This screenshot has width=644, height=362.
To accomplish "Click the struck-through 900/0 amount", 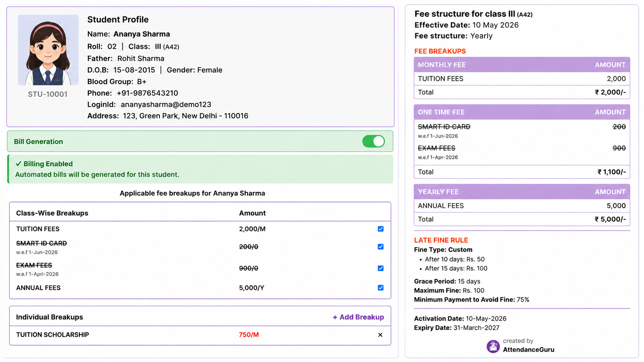I will pos(248,268).
